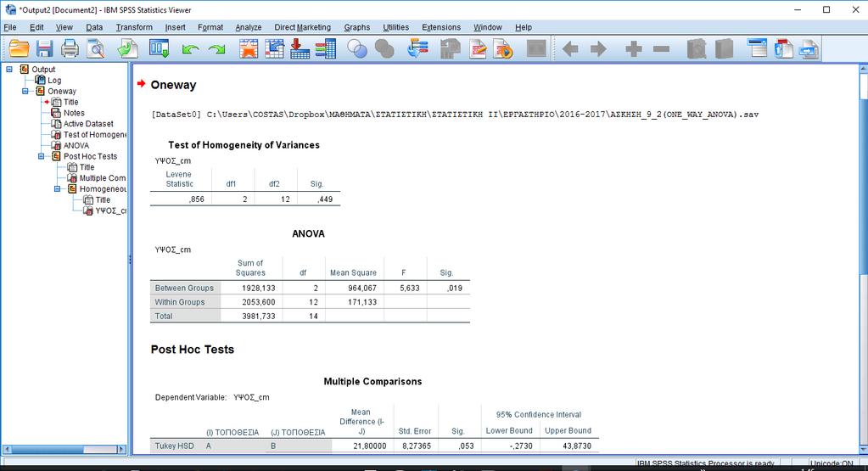Click the Demote right arrow icon
868x471 pixels.
598,49
